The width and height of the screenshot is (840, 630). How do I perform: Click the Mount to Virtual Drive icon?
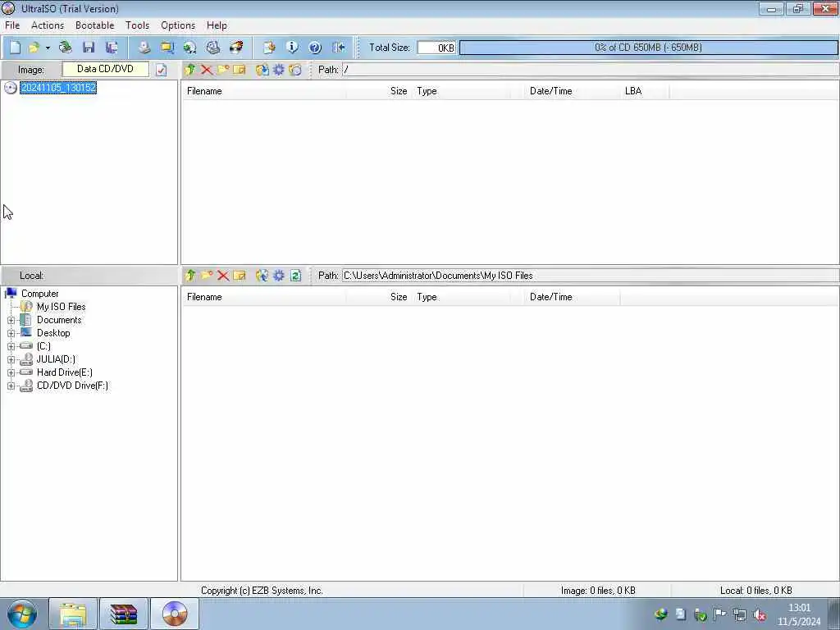tap(213, 48)
